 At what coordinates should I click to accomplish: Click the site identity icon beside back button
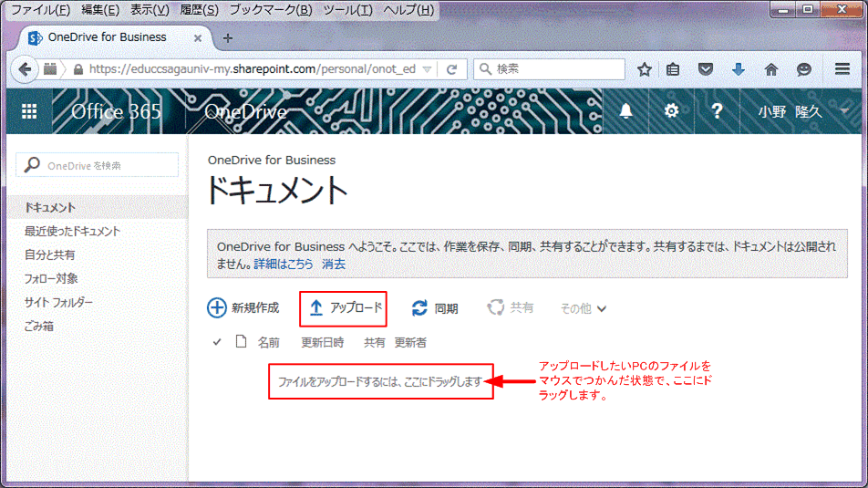[x=50, y=69]
